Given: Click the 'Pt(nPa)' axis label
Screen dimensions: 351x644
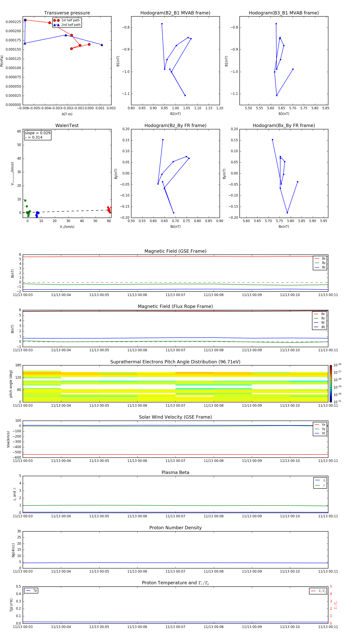Looking at the screenshot, I should pos(2,61).
